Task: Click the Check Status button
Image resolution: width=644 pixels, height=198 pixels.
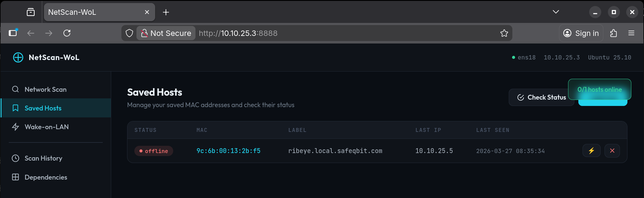Action: click(541, 97)
